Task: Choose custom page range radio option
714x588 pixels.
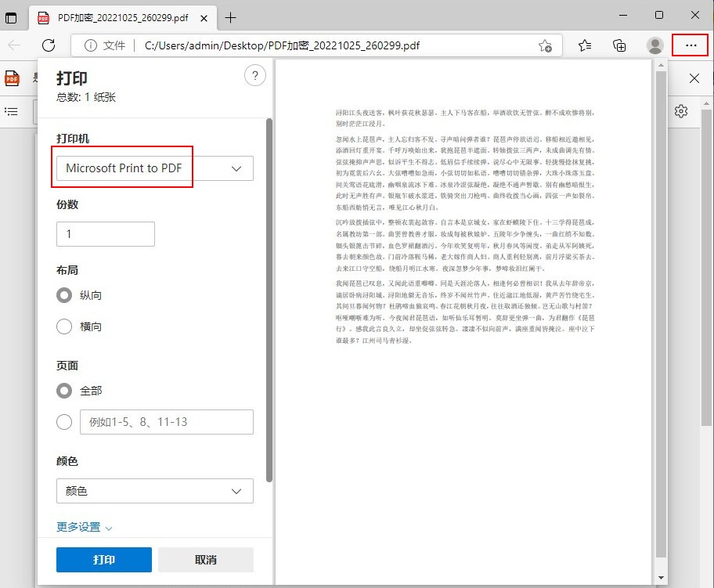Action: [x=63, y=421]
